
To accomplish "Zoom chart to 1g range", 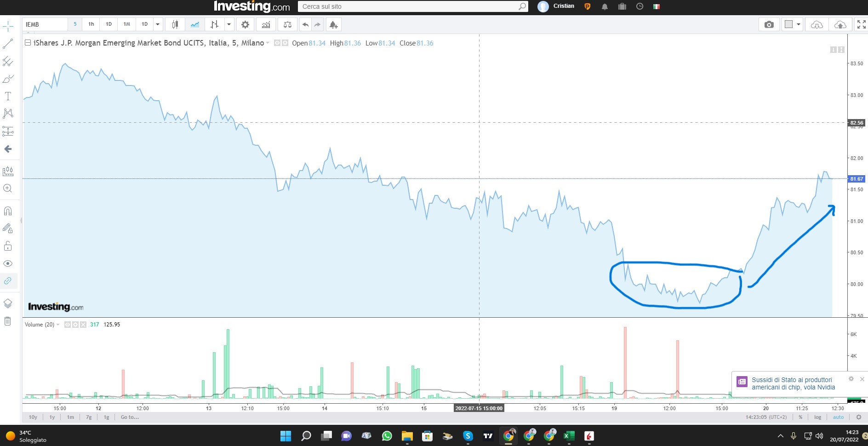I will (x=106, y=417).
